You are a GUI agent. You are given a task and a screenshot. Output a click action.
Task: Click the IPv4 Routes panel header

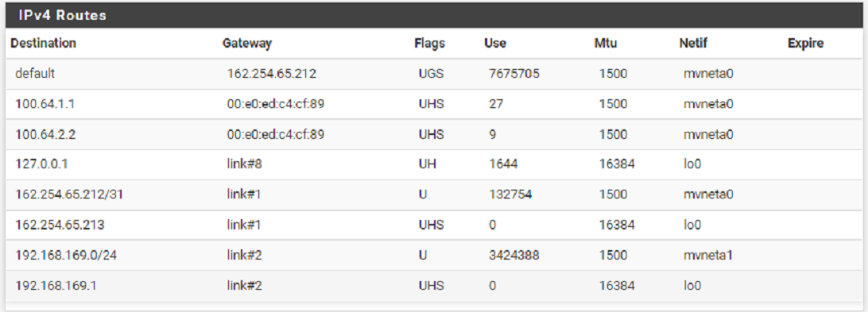coord(433,15)
